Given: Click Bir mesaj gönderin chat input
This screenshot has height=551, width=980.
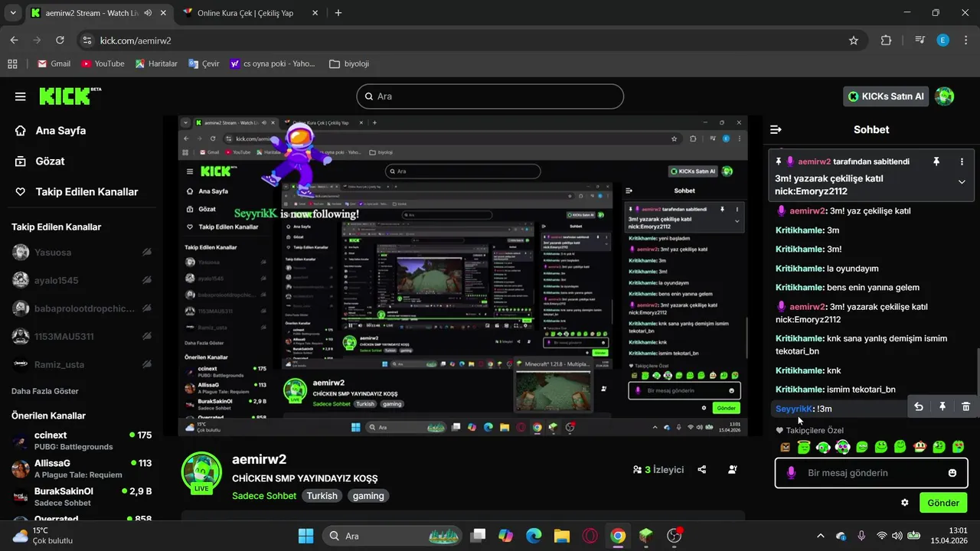Looking at the screenshot, I should click(871, 473).
